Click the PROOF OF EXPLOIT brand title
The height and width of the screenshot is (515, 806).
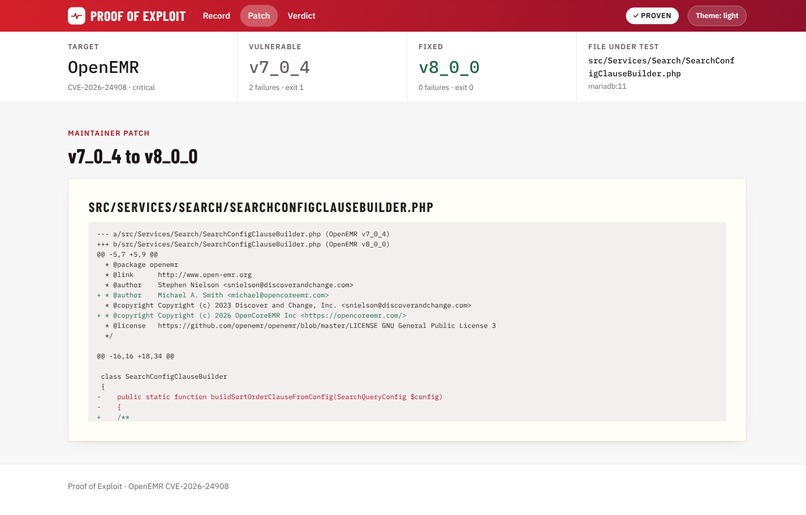point(138,16)
